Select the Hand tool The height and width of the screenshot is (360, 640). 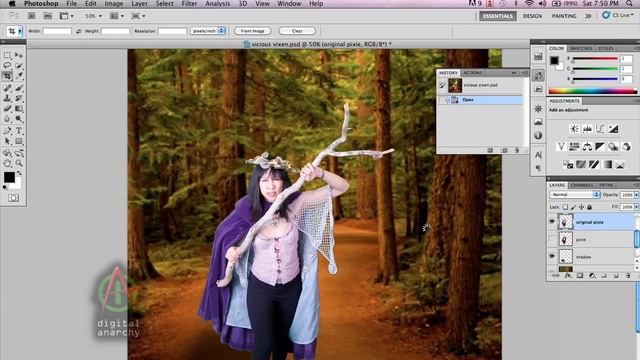[x=7, y=163]
